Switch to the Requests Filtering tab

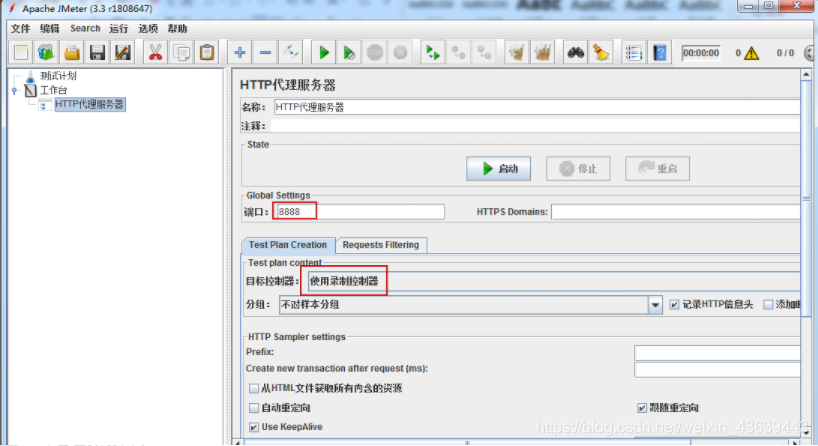click(x=381, y=245)
